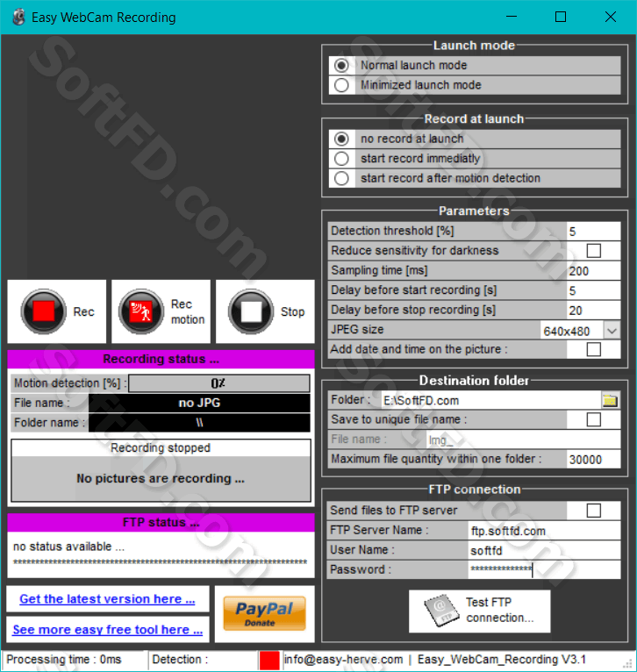Edit the FTP User Name field
Screen dimensions: 637x672
point(544,550)
